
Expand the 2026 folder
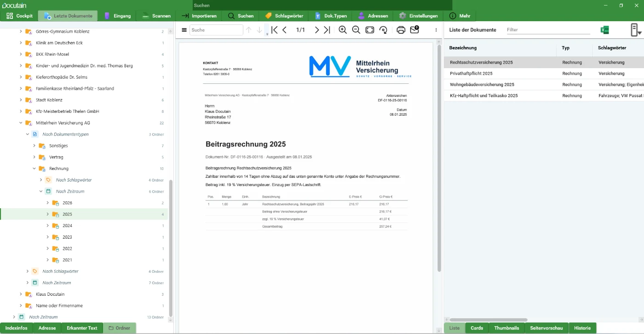coord(47,203)
